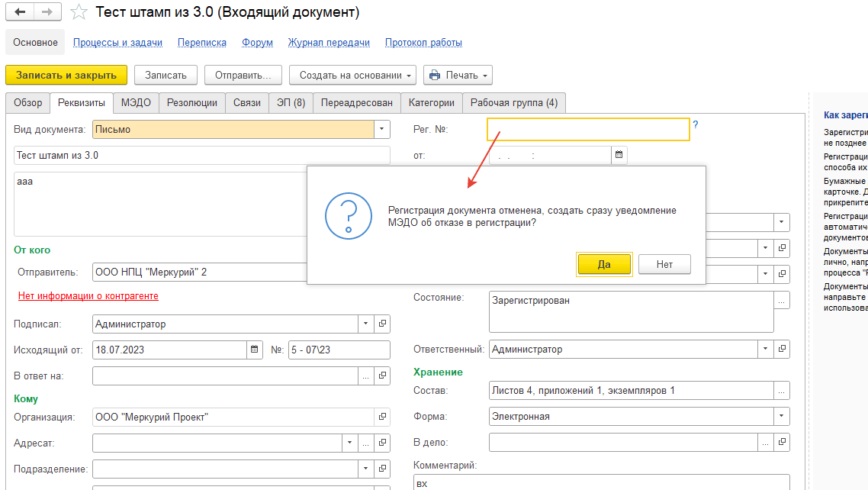Screen dimensions: 868x490
Task: Switch to the Категории tab
Action: click(432, 103)
